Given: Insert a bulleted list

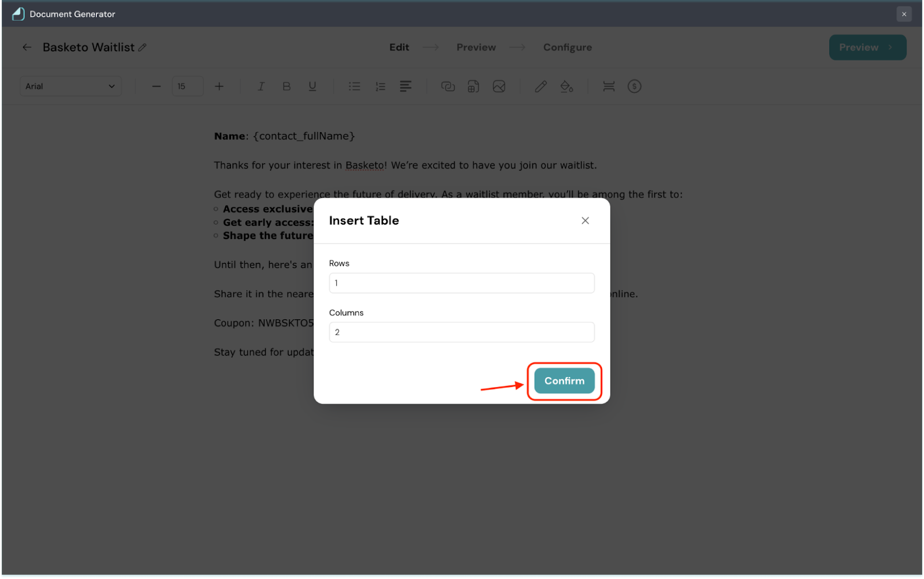Looking at the screenshot, I should (355, 87).
